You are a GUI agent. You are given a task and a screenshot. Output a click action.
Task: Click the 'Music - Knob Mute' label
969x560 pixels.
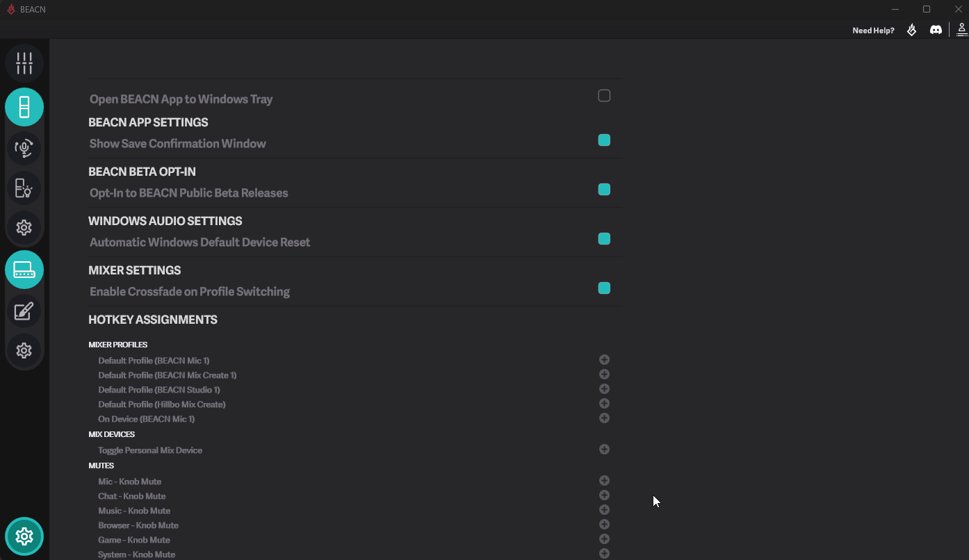134,511
